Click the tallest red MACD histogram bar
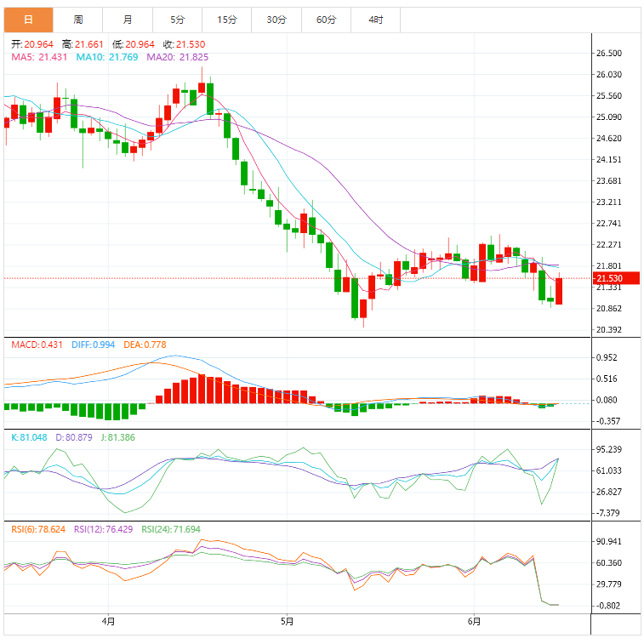The height and width of the screenshot is (644, 644). coord(202,389)
